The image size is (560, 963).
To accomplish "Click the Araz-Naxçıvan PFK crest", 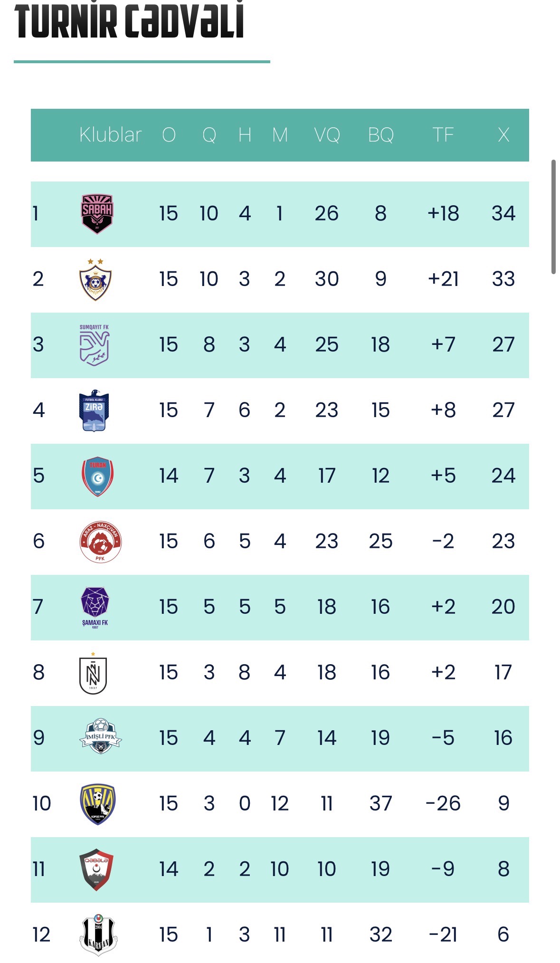I will [x=100, y=542].
